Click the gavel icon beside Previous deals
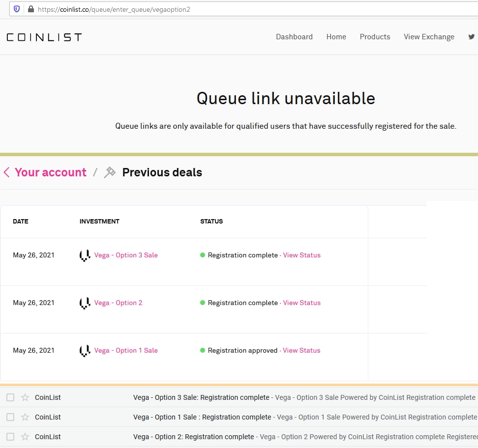 pyautogui.click(x=110, y=172)
